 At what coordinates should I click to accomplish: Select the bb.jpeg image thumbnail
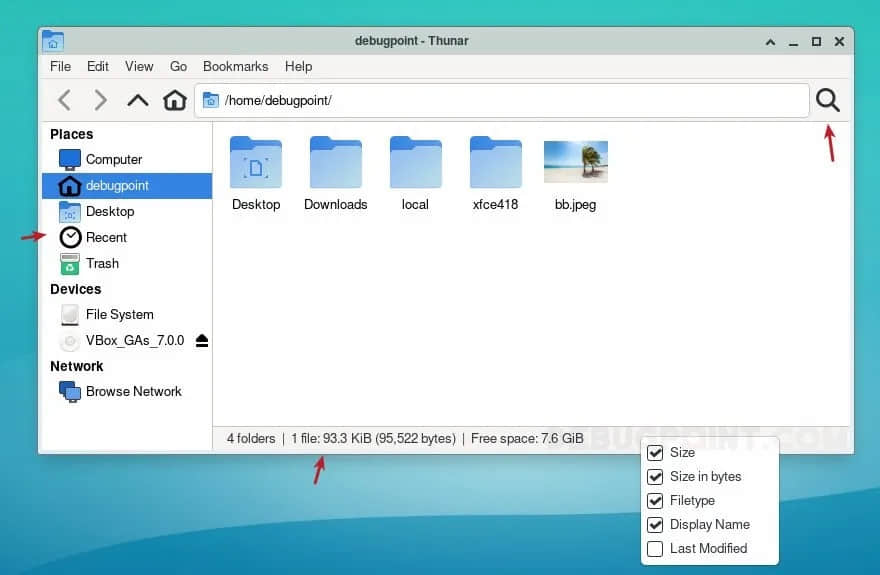pos(575,162)
